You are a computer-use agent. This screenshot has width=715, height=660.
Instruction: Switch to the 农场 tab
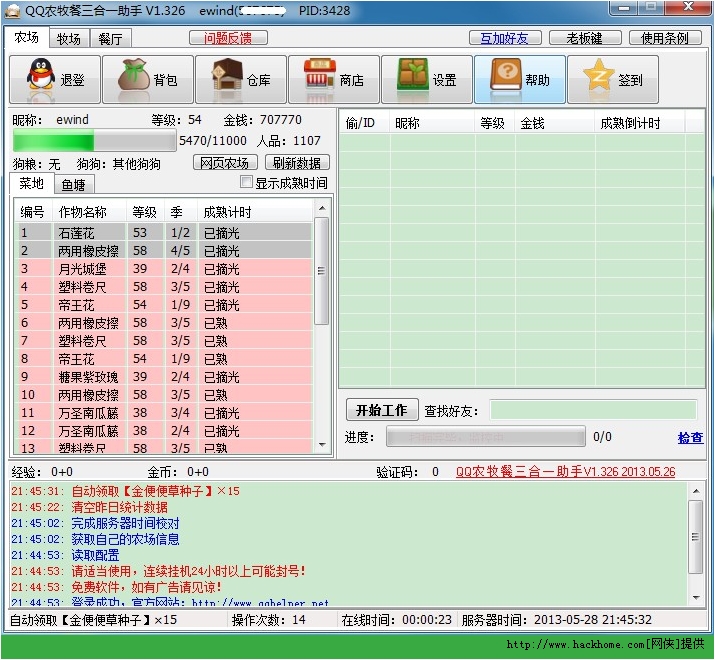click(x=26, y=37)
